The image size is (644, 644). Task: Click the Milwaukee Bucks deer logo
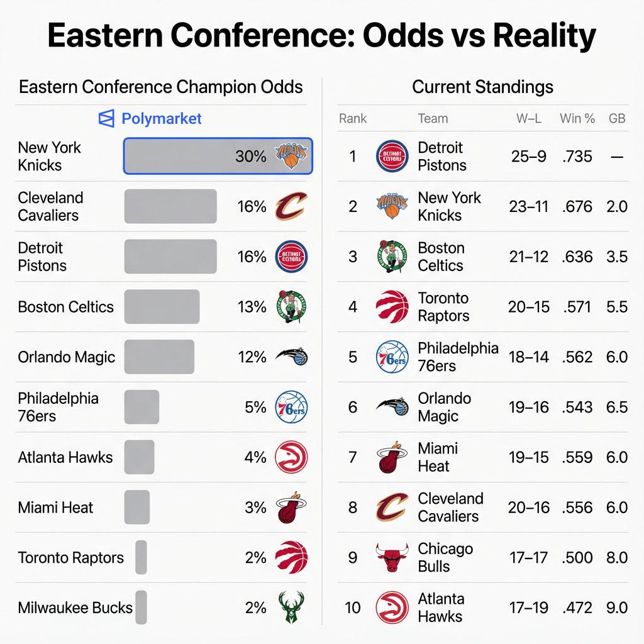click(x=291, y=607)
